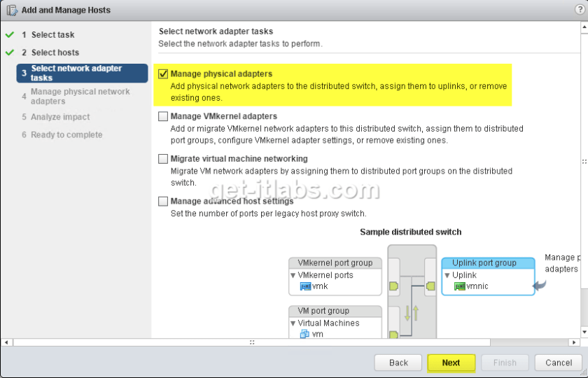Click the Finish button
588x378 pixels.
point(505,363)
